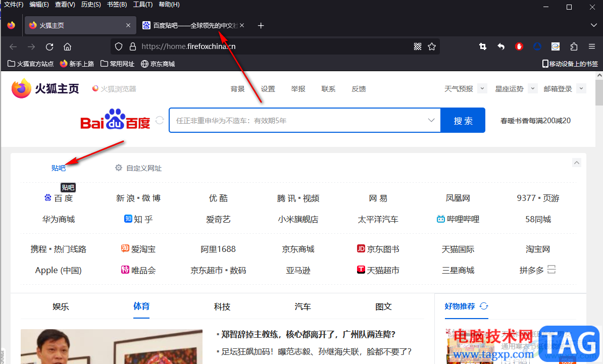Screen dimensions: 603x364
Task: Open the 历史(S) menu
Action: [91, 5]
